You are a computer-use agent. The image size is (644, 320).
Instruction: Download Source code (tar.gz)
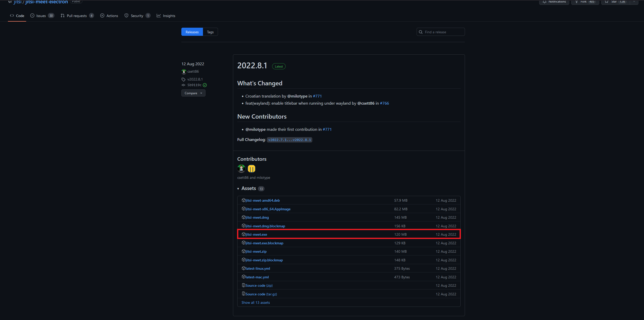pyautogui.click(x=261, y=294)
